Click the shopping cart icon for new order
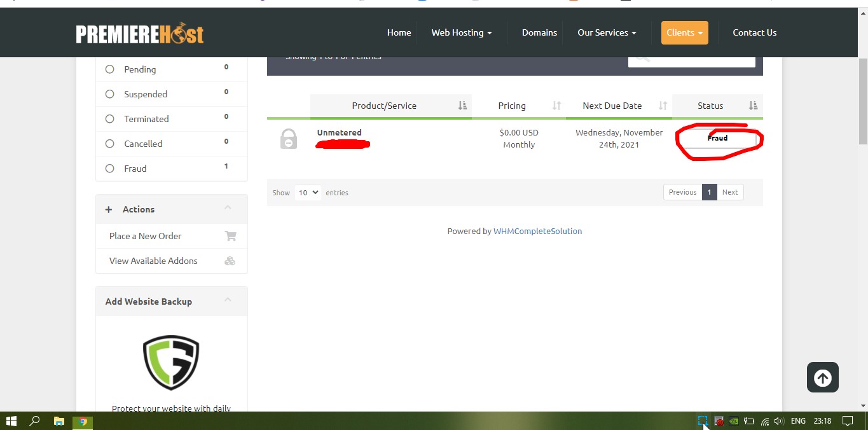 230,236
